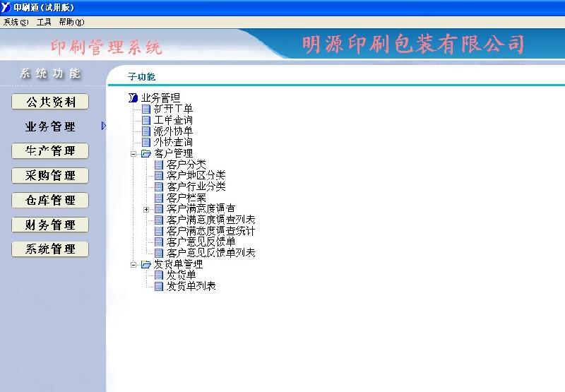Click the open folder icon for 发货单管理
Image resolution: width=565 pixels, height=392 pixels.
pyautogui.click(x=146, y=264)
